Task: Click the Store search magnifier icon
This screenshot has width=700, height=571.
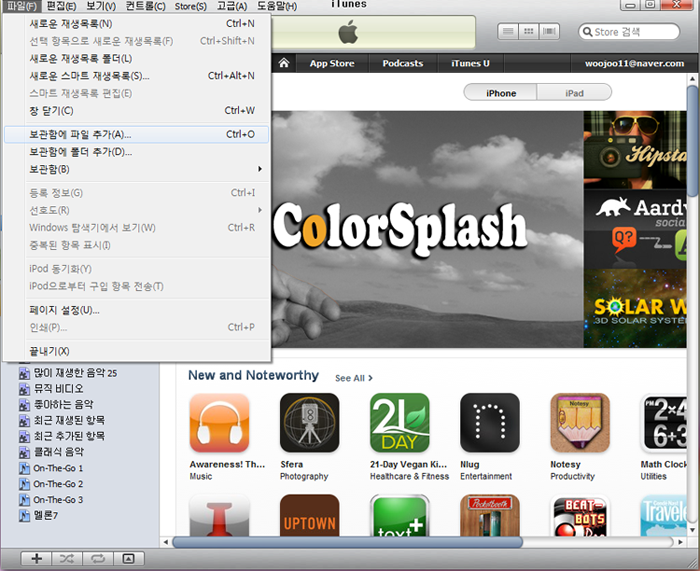Action: [588, 32]
